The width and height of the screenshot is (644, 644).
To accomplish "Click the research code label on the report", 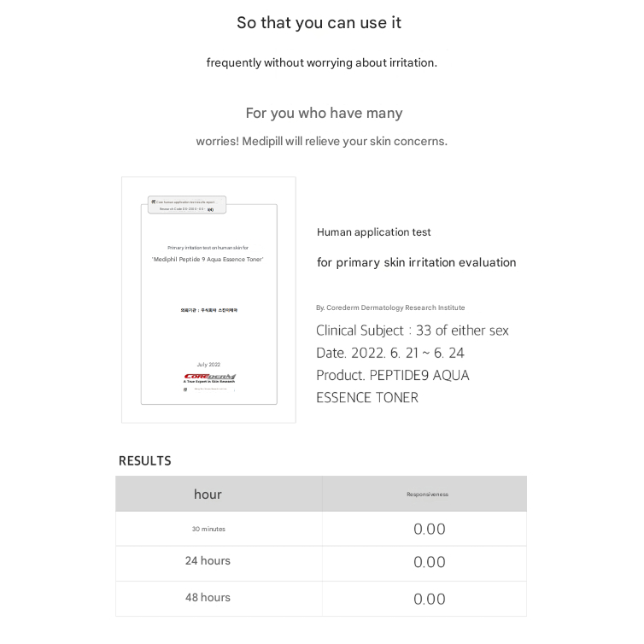I will 187,206.
